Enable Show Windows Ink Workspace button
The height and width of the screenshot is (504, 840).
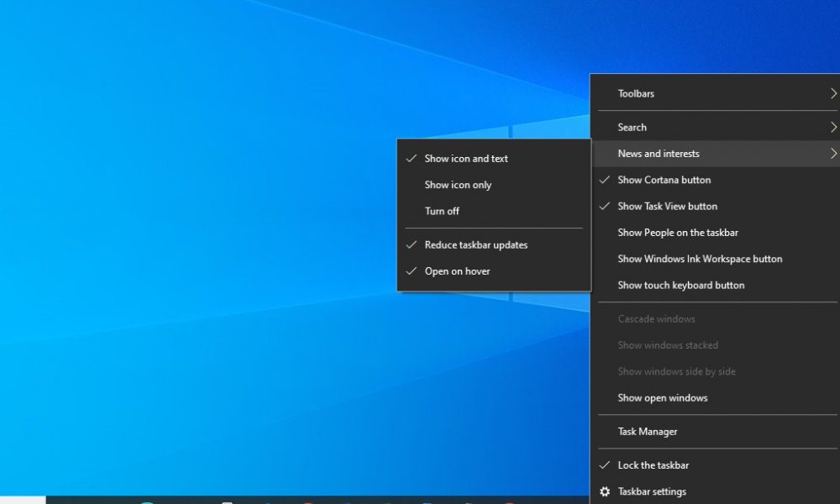click(700, 259)
